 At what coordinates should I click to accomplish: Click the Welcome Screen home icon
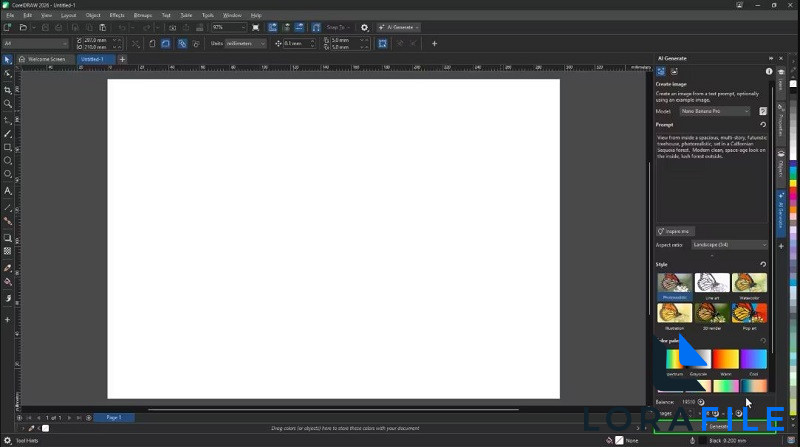(x=22, y=59)
